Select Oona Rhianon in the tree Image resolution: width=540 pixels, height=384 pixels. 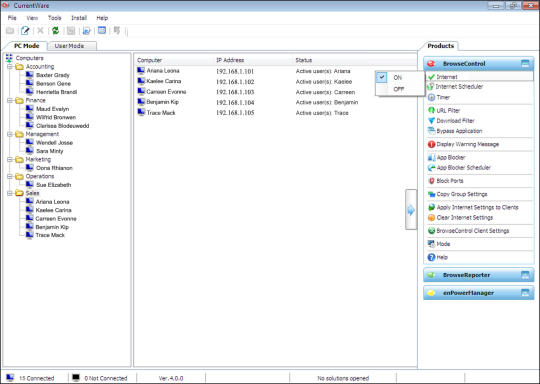54,168
